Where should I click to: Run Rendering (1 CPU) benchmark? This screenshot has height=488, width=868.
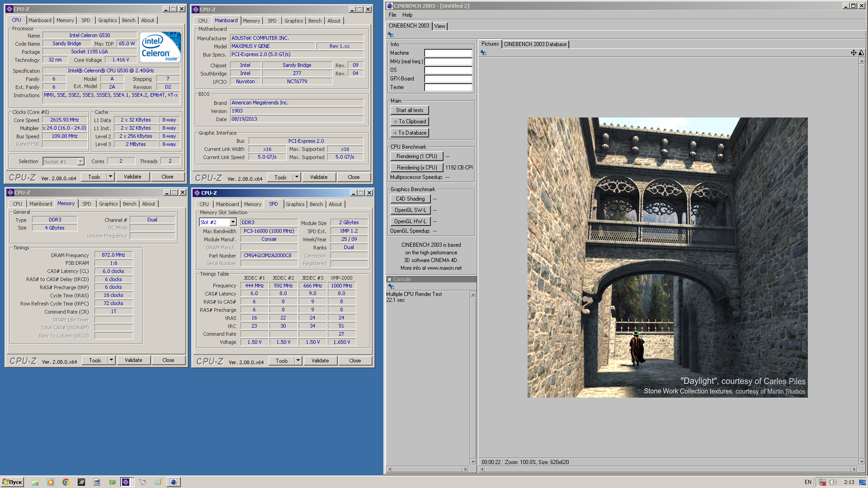(416, 156)
